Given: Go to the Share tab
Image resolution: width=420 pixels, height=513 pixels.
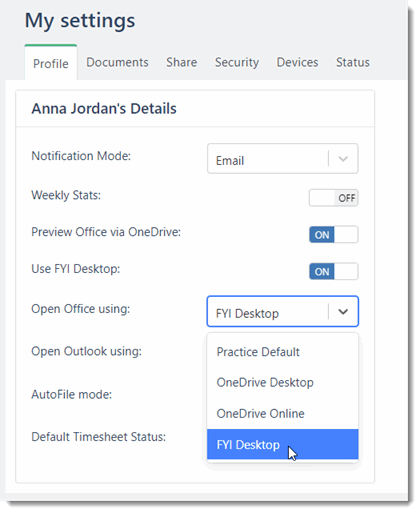Looking at the screenshot, I should pyautogui.click(x=182, y=62).
